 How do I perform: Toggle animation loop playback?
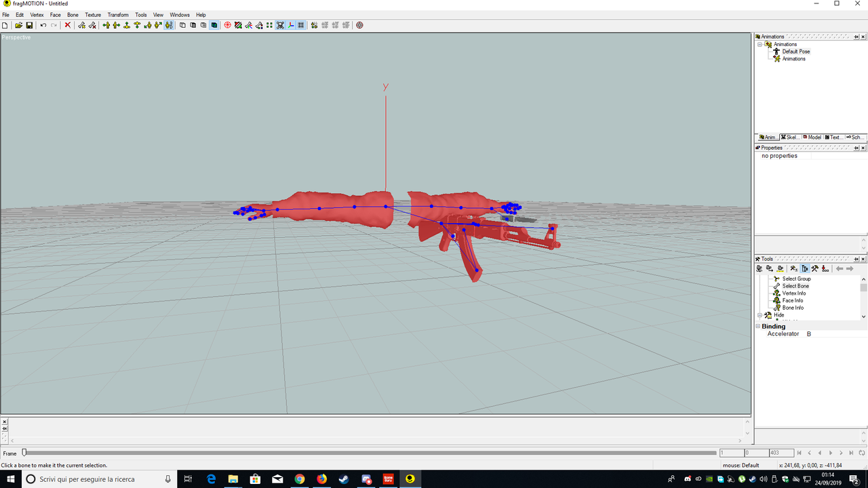pyautogui.click(x=863, y=453)
